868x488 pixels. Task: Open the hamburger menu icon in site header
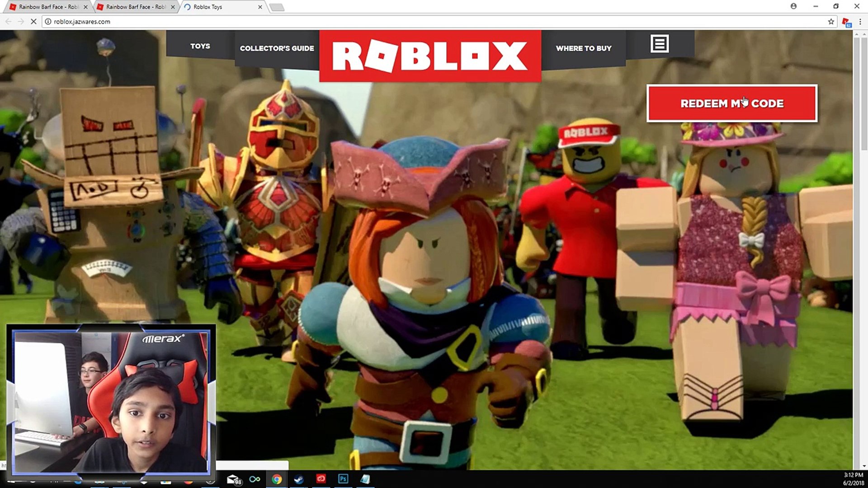pos(659,44)
